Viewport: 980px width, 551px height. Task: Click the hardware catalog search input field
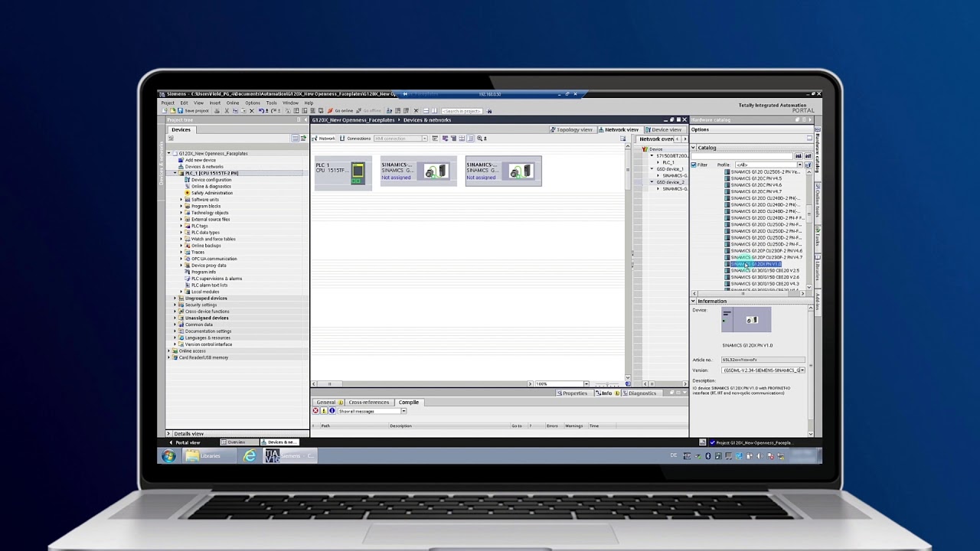(741, 156)
